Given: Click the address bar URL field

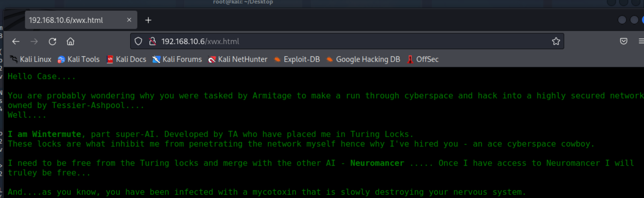Looking at the screenshot, I should pyautogui.click(x=347, y=41).
